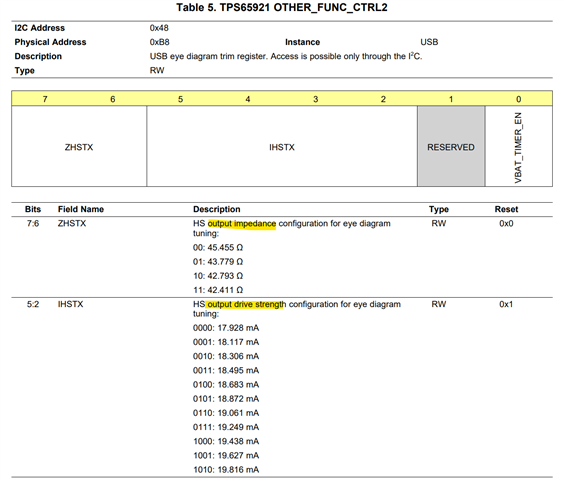Click bit number 0 in yellow header
The image size is (564, 480).
point(518,99)
